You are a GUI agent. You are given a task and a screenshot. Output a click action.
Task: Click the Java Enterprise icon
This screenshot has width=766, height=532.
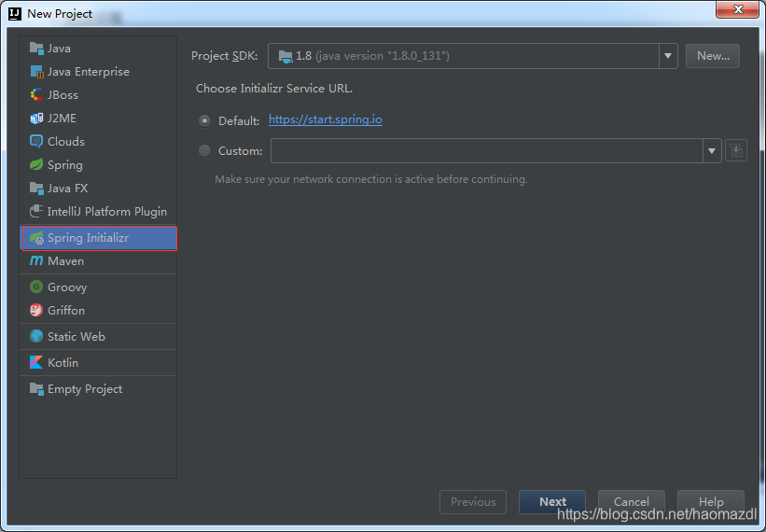(x=36, y=71)
